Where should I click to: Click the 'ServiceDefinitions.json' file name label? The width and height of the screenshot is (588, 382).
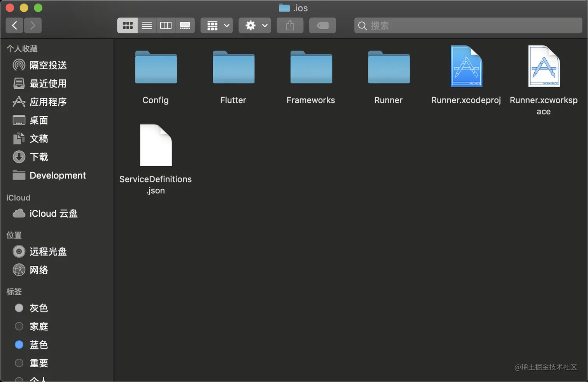(156, 185)
